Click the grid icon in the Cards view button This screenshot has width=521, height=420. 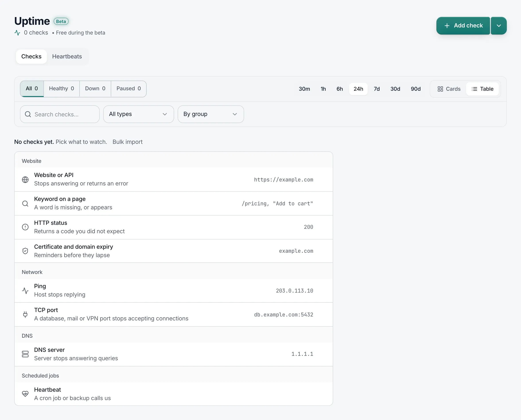click(x=440, y=89)
